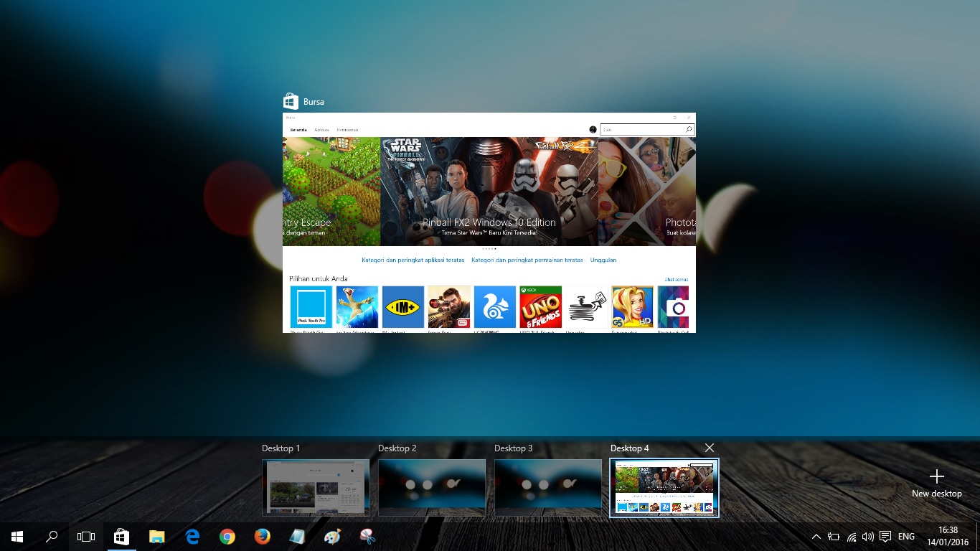This screenshot has height=551, width=980.
Task: Open the Store app in the taskbar
Action: point(121,537)
